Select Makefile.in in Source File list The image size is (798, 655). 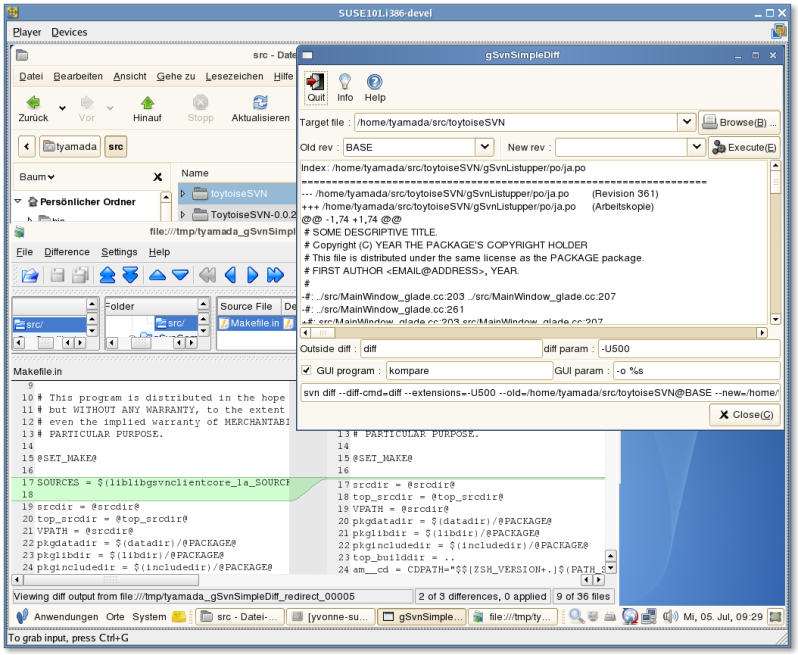pos(249,323)
